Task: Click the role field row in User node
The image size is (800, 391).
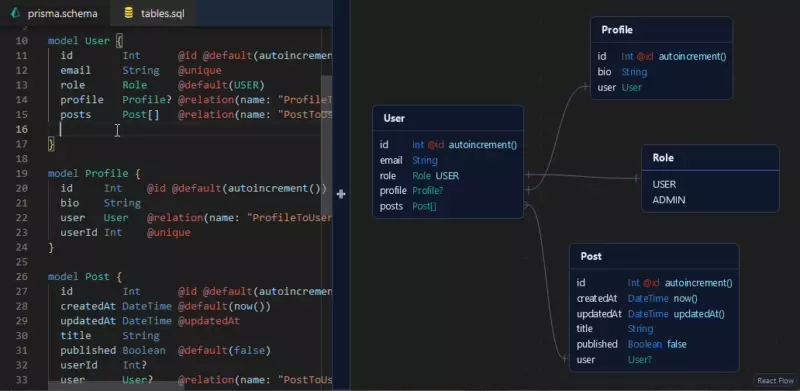Action: point(448,176)
